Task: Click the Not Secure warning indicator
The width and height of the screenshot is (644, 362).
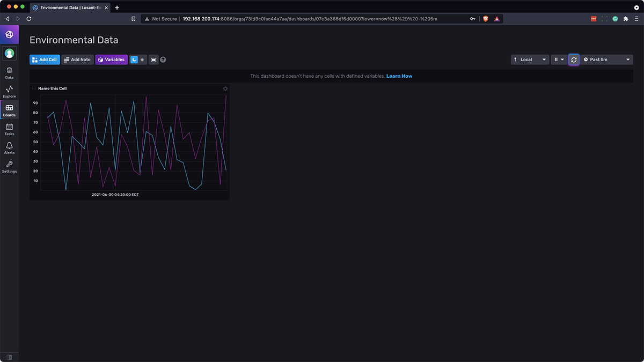Action: coord(160,19)
